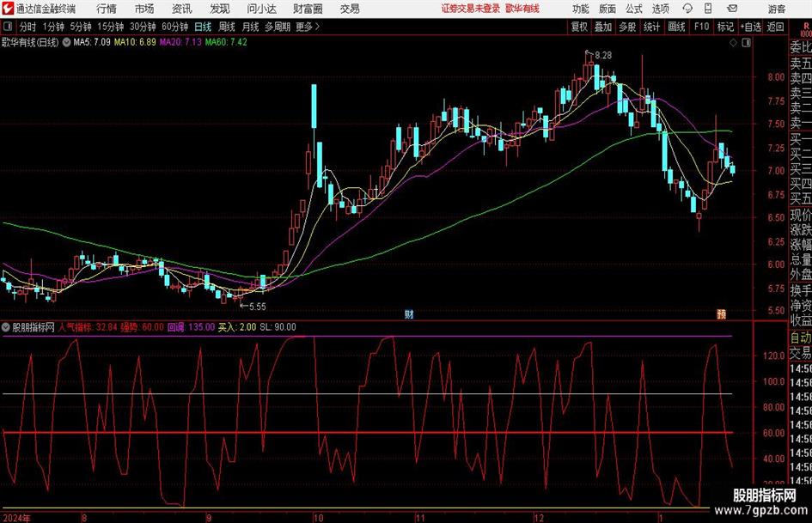Open F10 company info

coord(701,27)
